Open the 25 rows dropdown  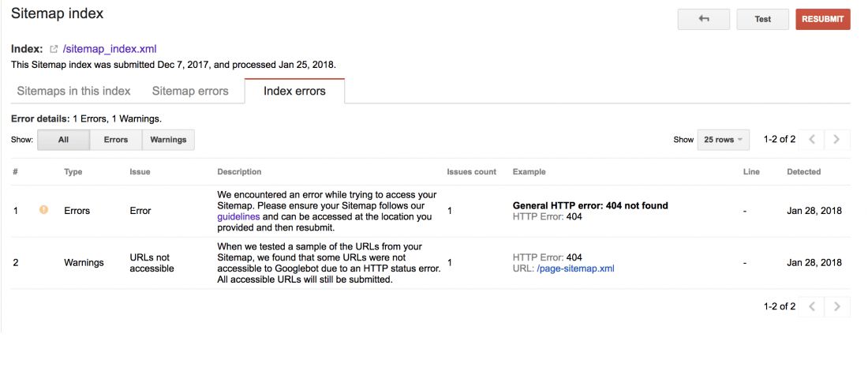tap(724, 140)
